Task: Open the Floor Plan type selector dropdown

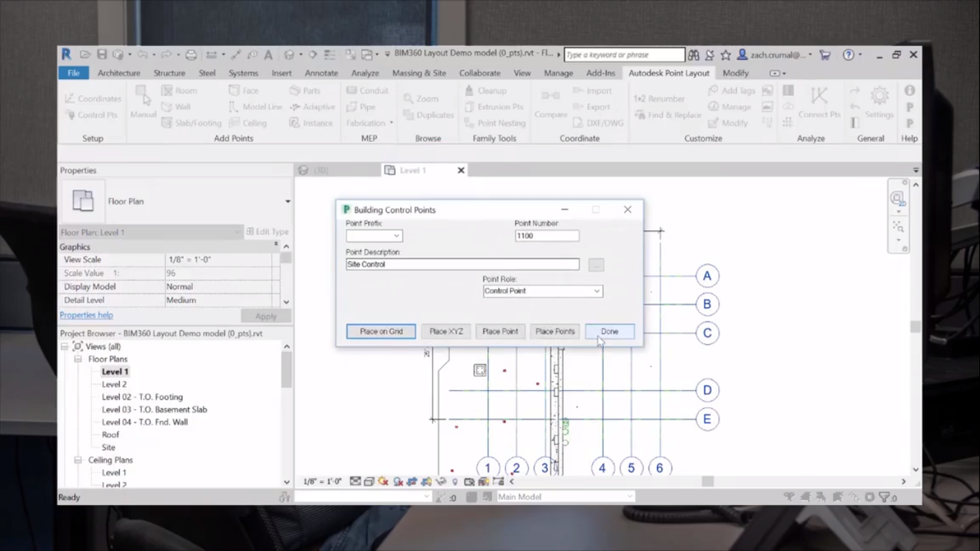Action: (x=287, y=202)
